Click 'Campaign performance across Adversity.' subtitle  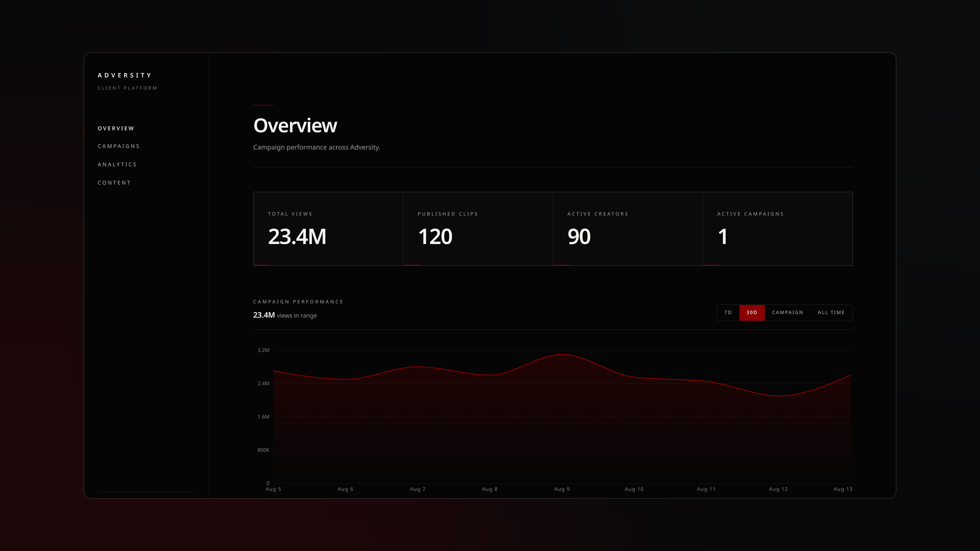(x=317, y=147)
